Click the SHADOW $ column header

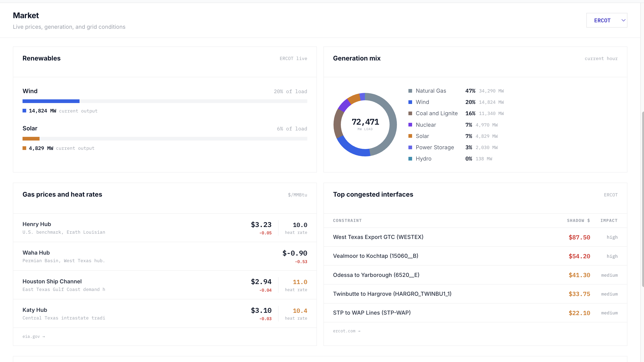578,220
